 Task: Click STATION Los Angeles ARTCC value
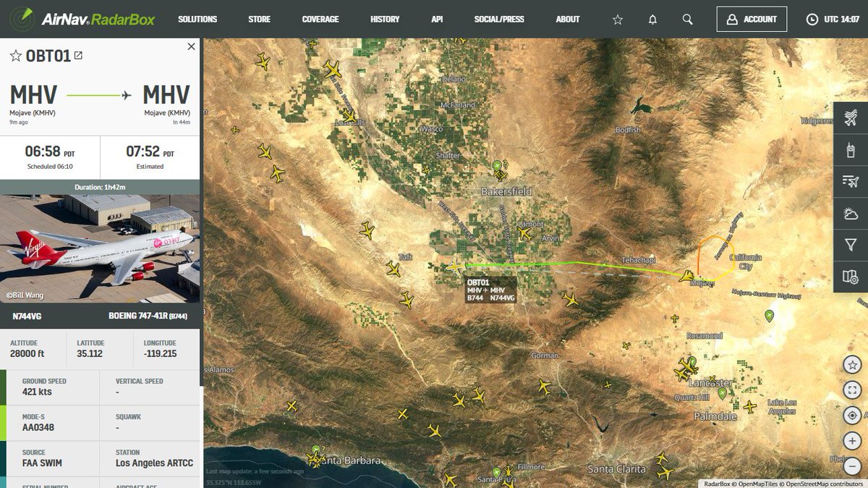(x=154, y=463)
